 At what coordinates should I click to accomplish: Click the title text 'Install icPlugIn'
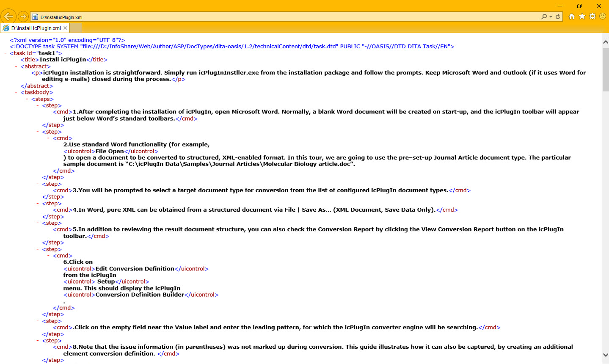(x=63, y=60)
